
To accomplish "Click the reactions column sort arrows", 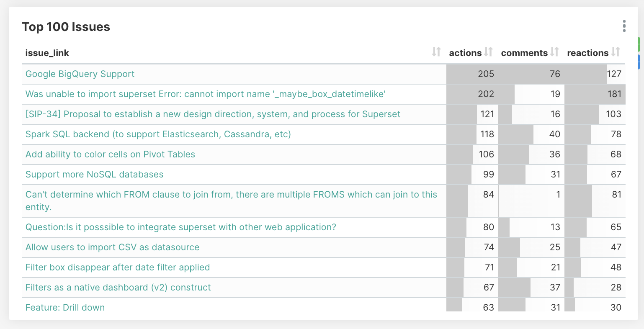I will pyautogui.click(x=616, y=52).
